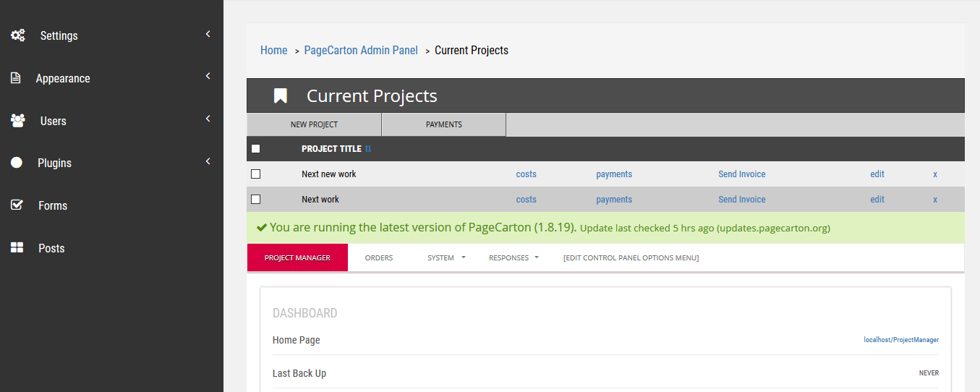The image size is (980, 392).
Task: Switch to the Orders tab
Action: point(379,257)
